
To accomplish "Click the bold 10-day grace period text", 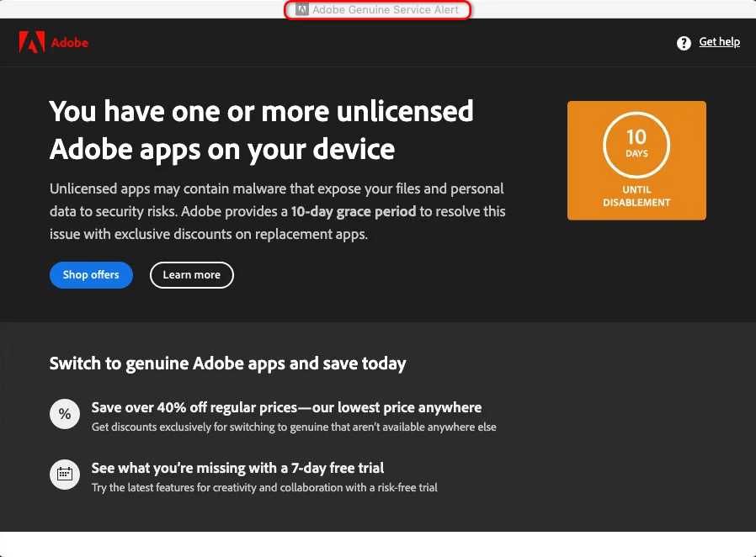I will (x=354, y=211).
